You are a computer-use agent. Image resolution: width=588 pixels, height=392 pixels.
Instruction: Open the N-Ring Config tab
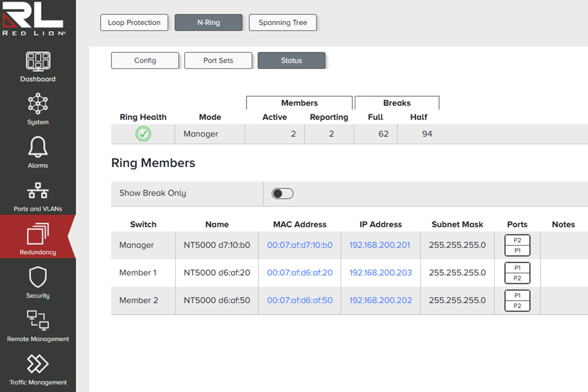(x=145, y=61)
